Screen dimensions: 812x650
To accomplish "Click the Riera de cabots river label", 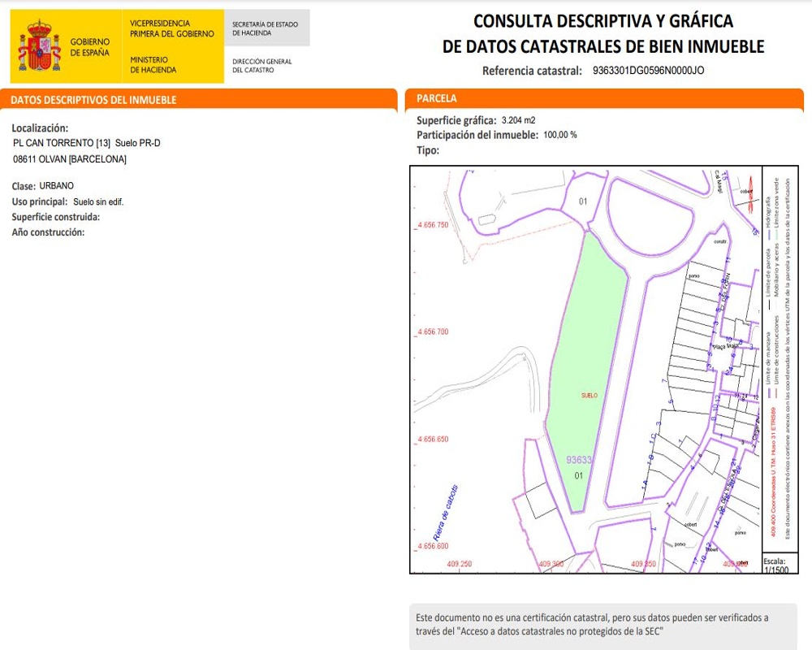I will (445, 513).
